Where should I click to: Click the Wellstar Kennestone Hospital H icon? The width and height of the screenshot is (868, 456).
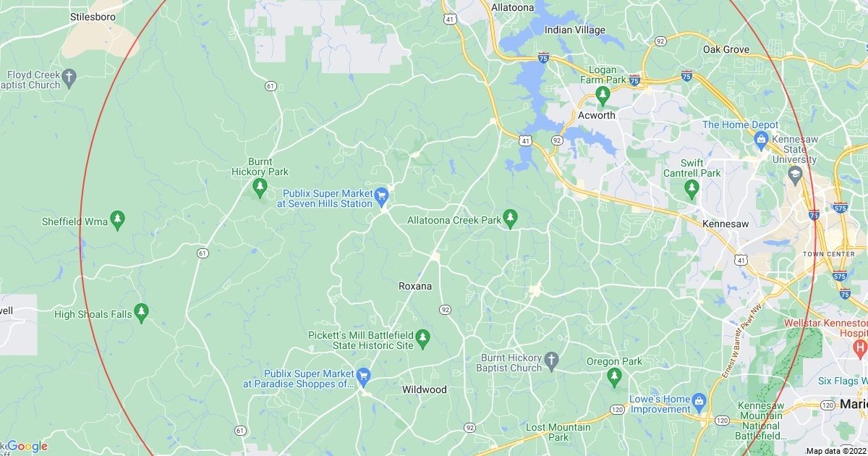click(x=861, y=348)
